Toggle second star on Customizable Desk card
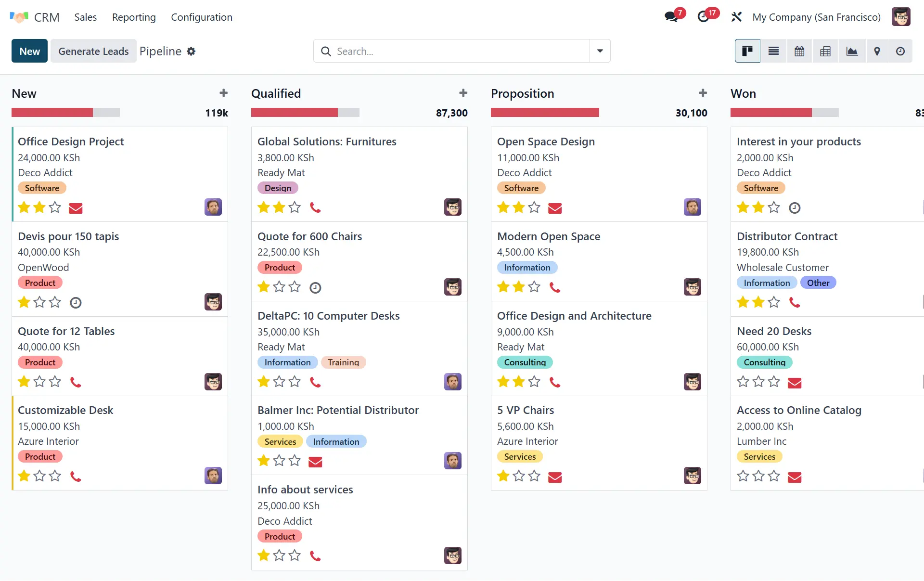Image resolution: width=924 pixels, height=581 pixels. pos(39,476)
